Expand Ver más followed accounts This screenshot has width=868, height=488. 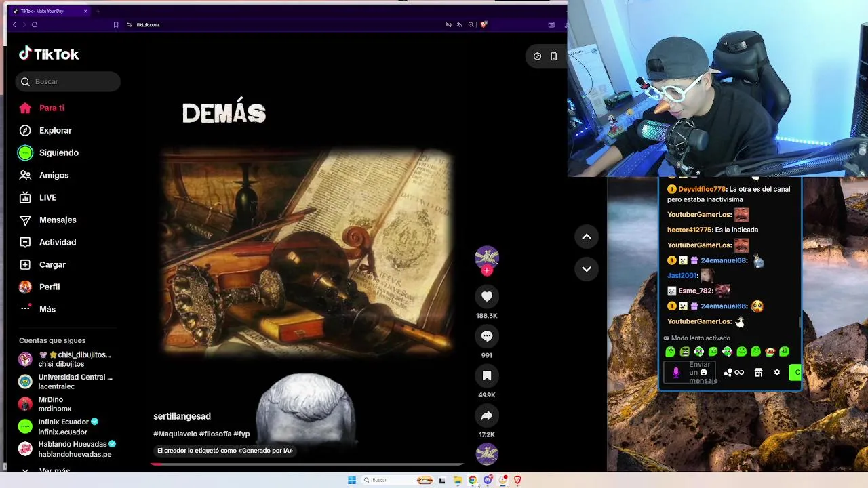pyautogui.click(x=46, y=470)
